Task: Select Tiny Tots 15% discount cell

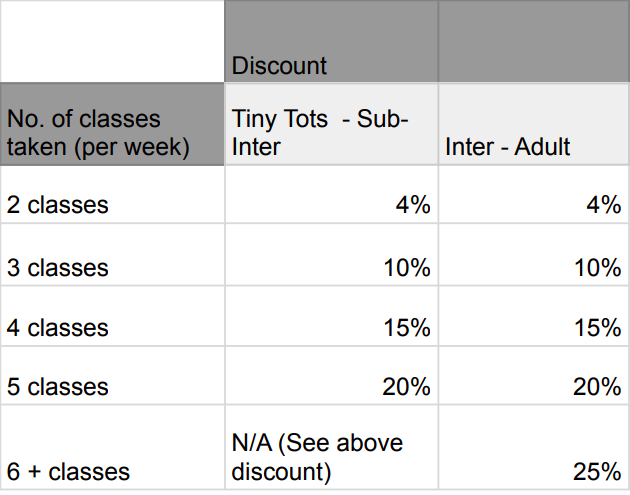Action: tap(331, 316)
